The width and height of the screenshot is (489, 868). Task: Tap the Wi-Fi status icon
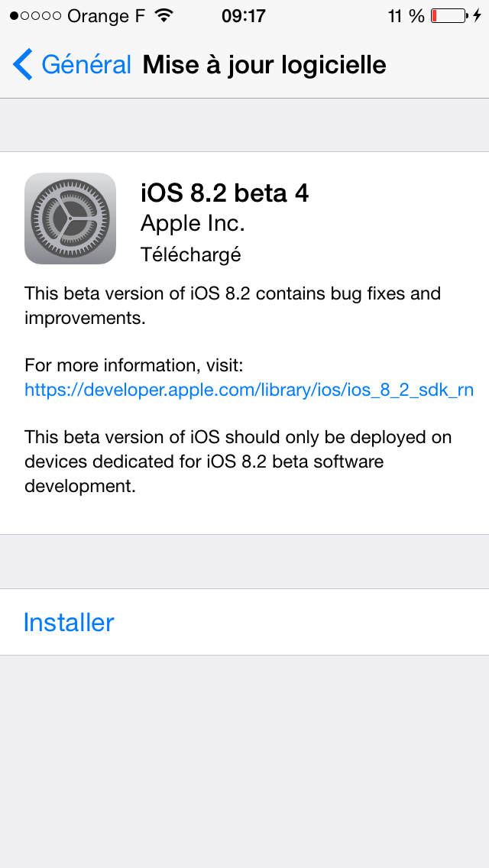[x=164, y=15]
